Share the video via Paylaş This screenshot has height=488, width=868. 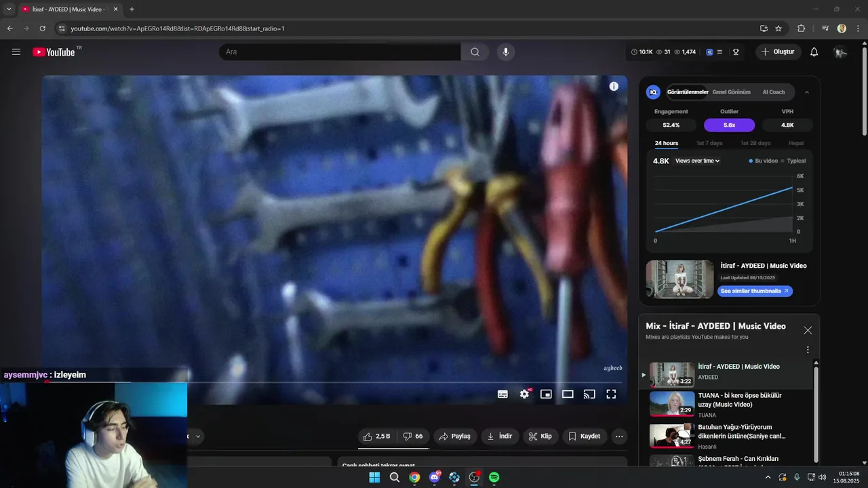point(455,436)
